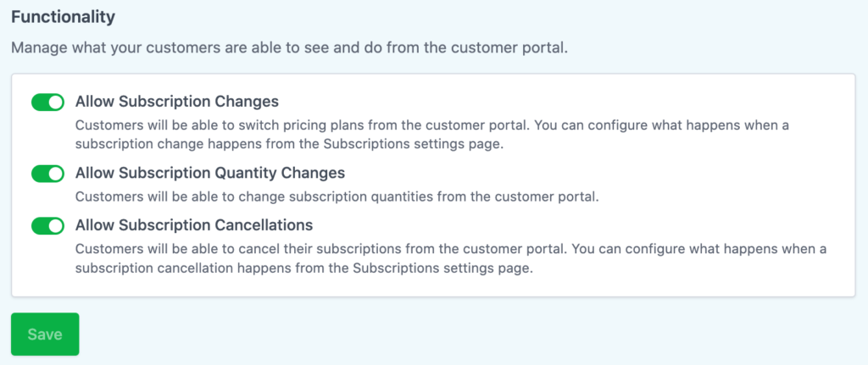Disable the Allow Subscription Changes toggle
The width and height of the screenshot is (868, 365).
pos(47,102)
